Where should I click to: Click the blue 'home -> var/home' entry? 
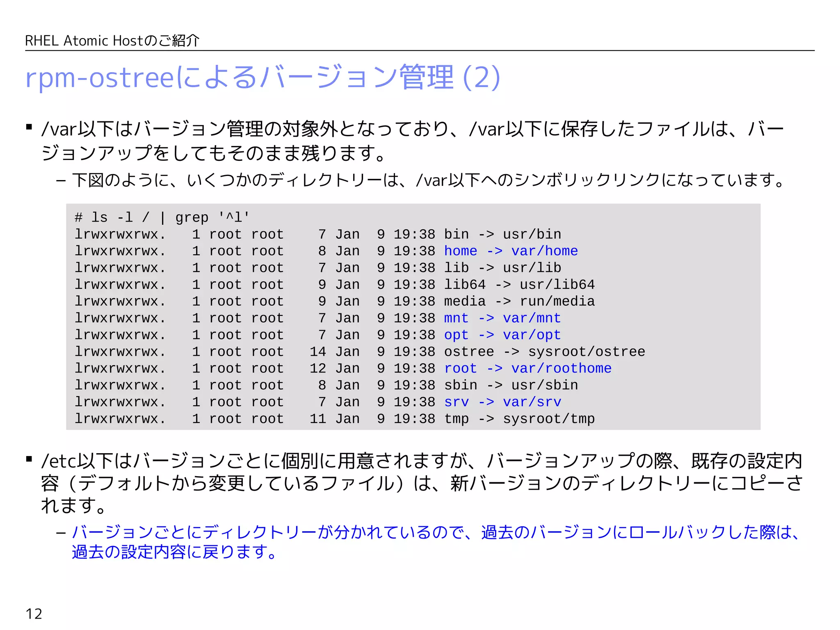click(x=511, y=251)
